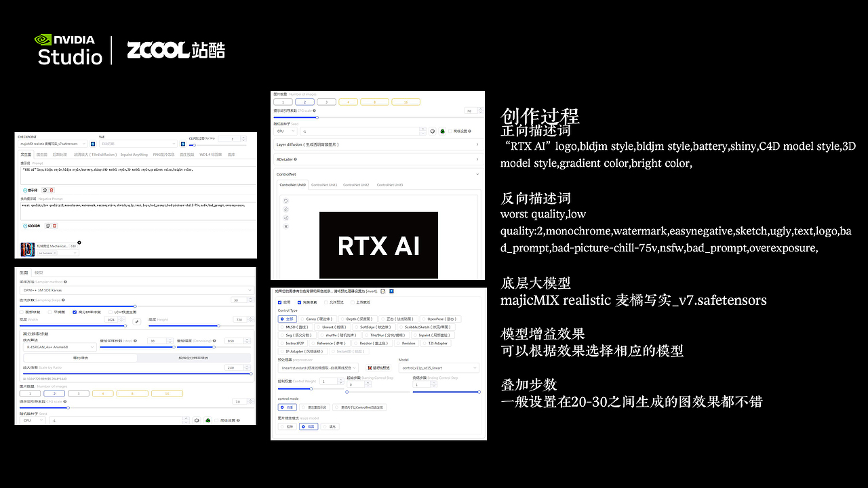Viewport: 868px width, 488px height.
Task: Click the 按指定分辨率缩放 scale mode button
Action: click(194, 358)
